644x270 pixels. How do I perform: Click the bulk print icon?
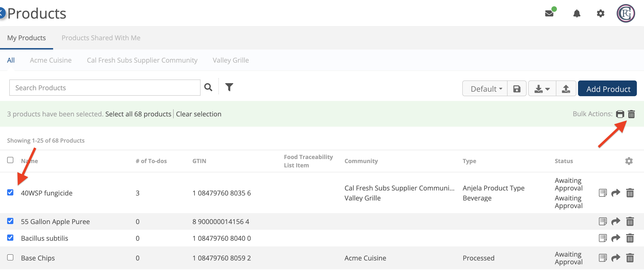(620, 114)
